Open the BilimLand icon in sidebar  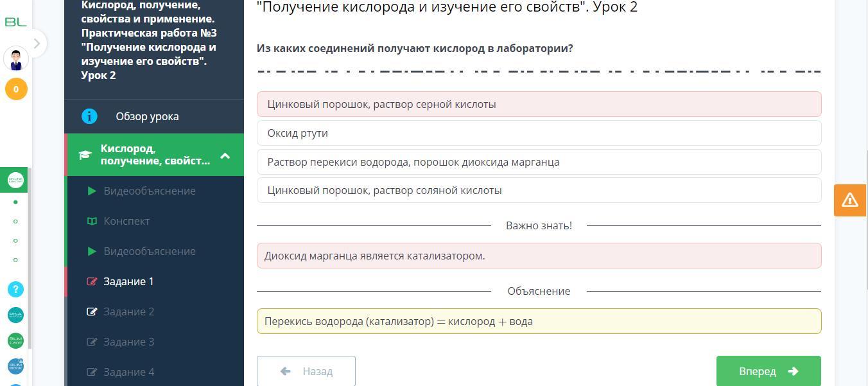click(x=16, y=340)
